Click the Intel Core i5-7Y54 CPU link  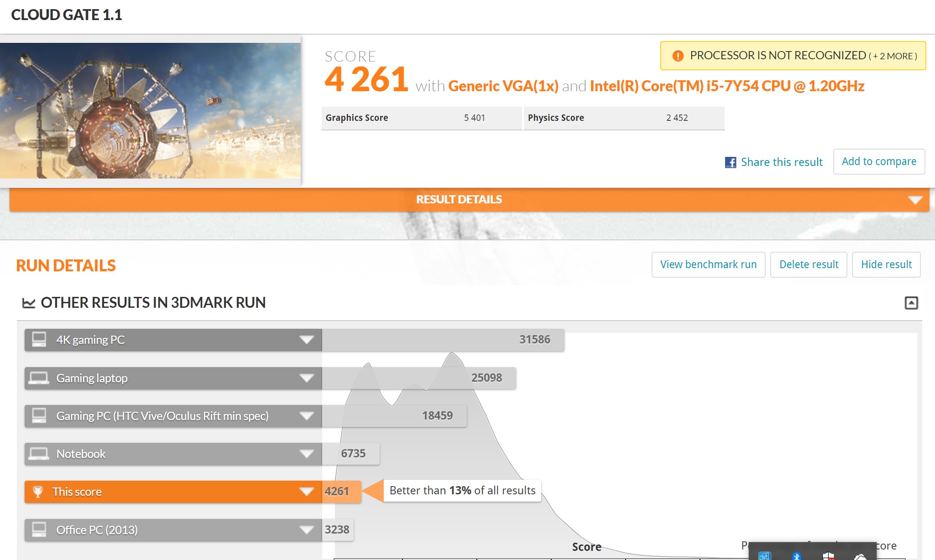tap(727, 86)
